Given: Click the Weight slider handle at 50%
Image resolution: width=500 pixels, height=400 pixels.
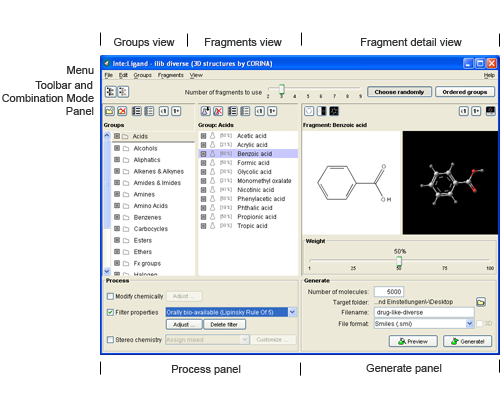Looking at the screenshot, I should [x=399, y=261].
